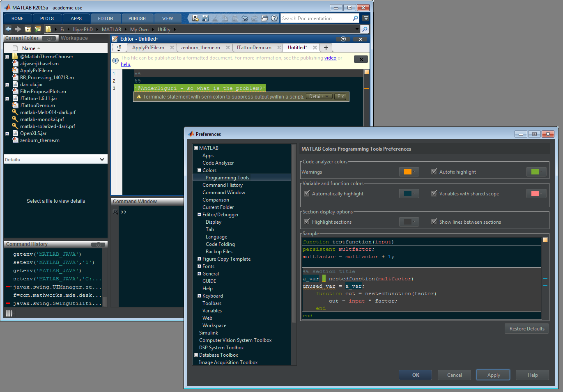Open the address bar folder history dropdown
The height and width of the screenshot is (392, 563).
[x=356, y=29]
